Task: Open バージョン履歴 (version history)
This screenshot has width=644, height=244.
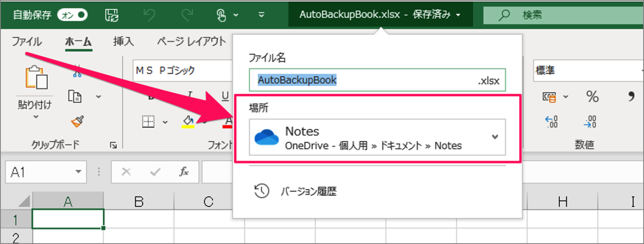Action: [x=309, y=191]
